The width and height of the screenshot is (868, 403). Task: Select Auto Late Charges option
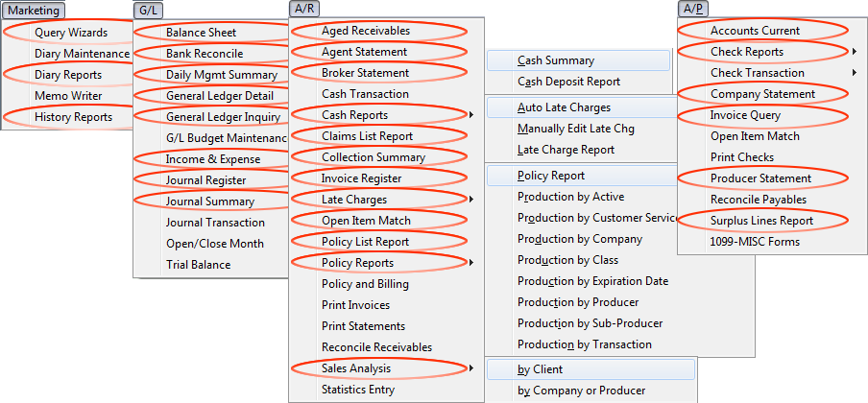click(x=582, y=107)
